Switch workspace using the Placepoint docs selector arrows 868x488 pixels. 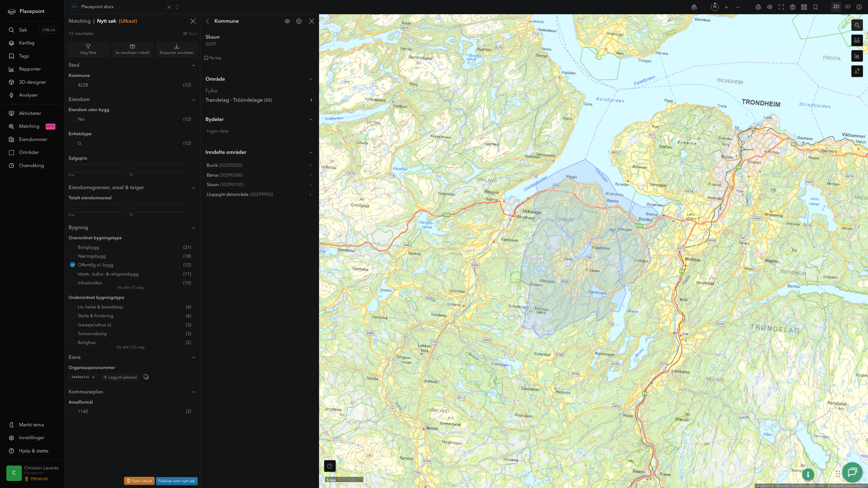(x=177, y=7)
